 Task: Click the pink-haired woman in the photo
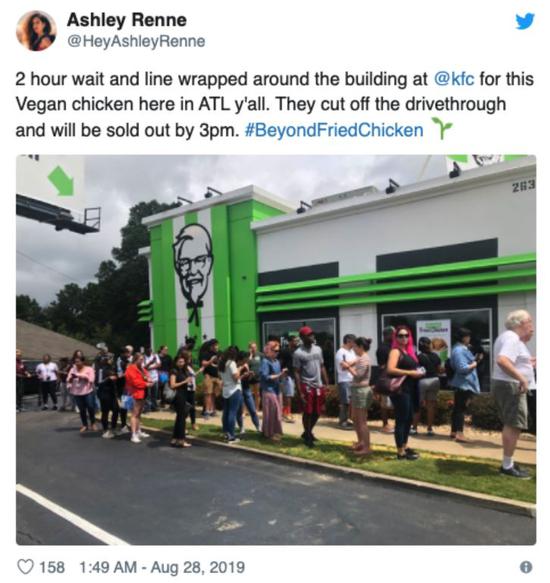[x=404, y=392]
